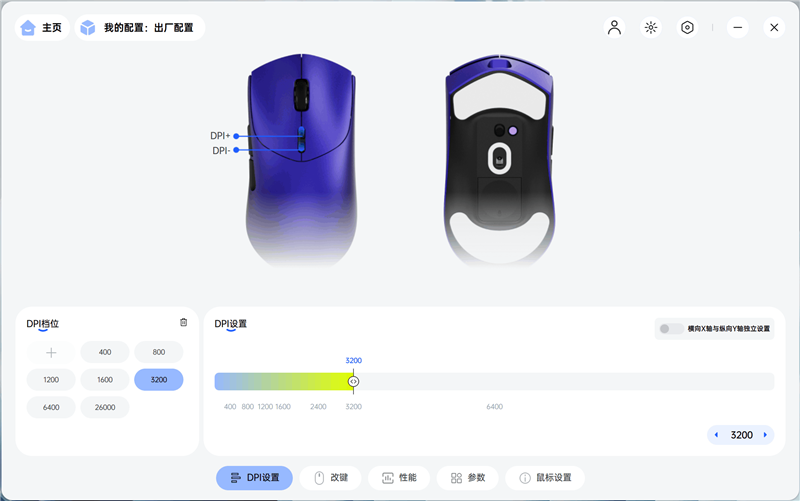This screenshot has width=800, height=501.
Task: Open the user account icon
Action: pos(614,28)
